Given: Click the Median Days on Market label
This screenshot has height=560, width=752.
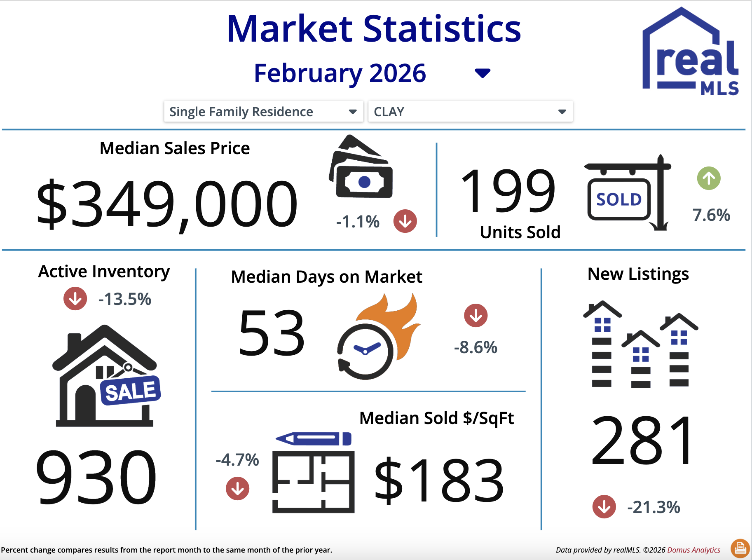Looking at the screenshot, I should point(327,277).
